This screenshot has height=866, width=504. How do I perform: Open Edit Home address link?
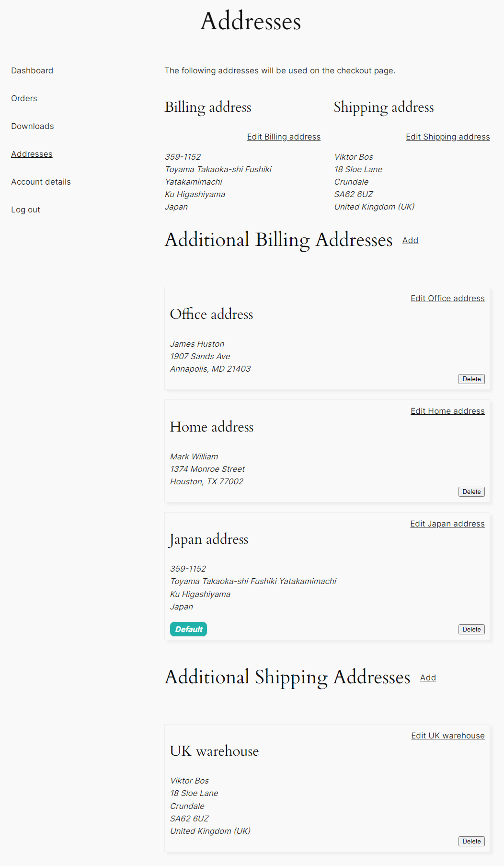pos(447,411)
